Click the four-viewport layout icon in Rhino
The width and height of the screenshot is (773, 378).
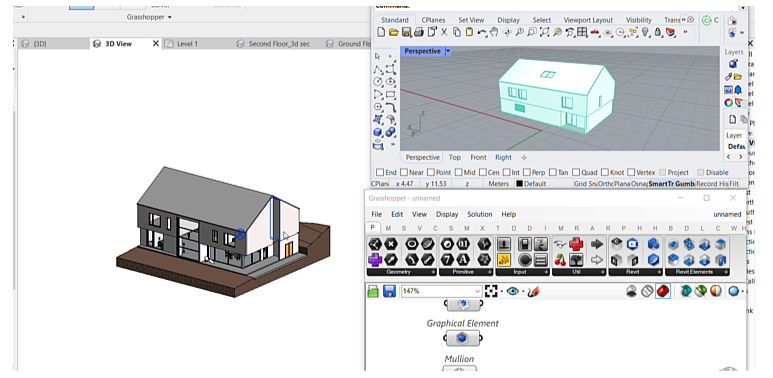point(583,33)
